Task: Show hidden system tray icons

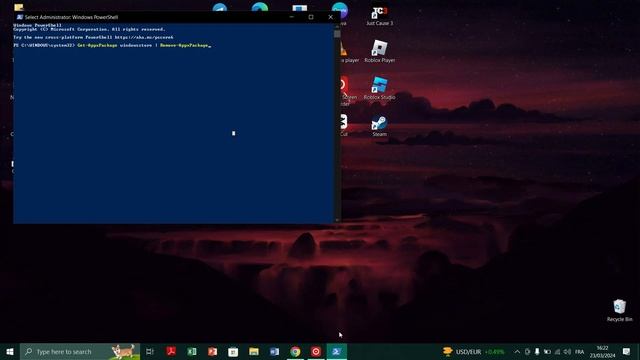Action: pyautogui.click(x=517, y=351)
